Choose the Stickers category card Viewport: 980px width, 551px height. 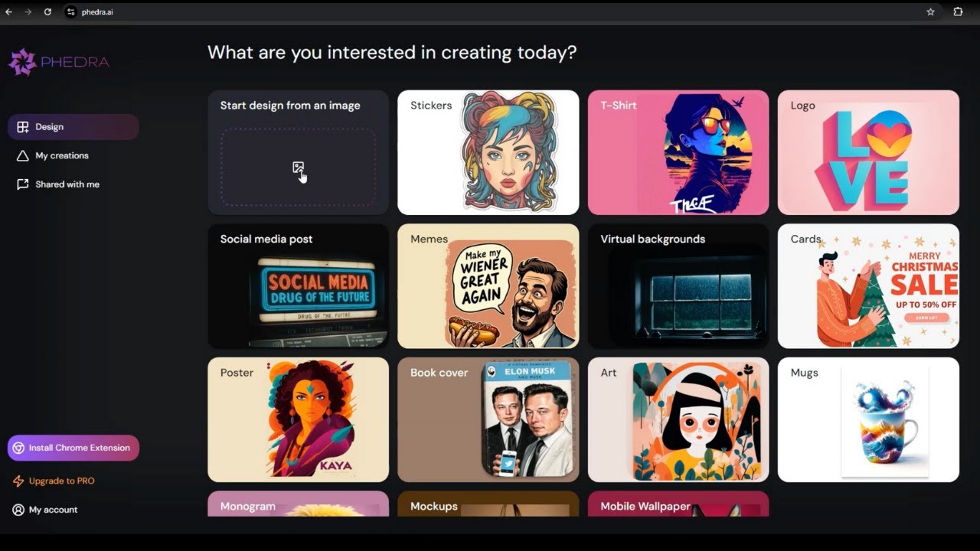tap(488, 152)
